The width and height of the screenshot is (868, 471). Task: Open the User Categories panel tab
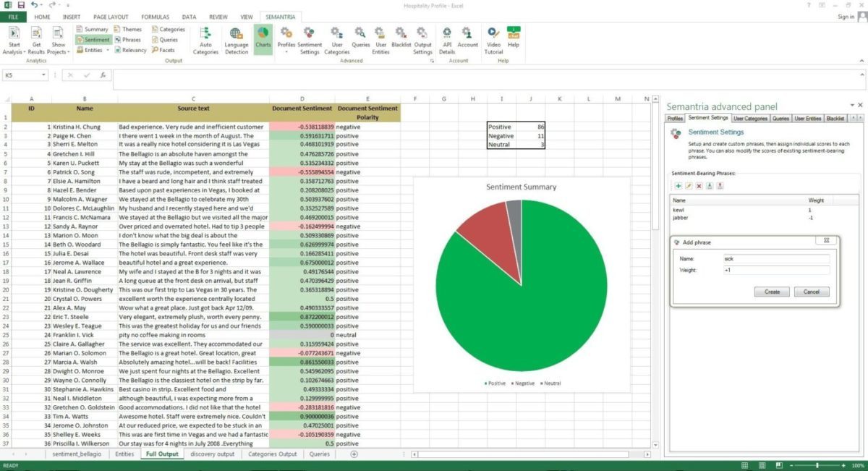[x=749, y=118]
